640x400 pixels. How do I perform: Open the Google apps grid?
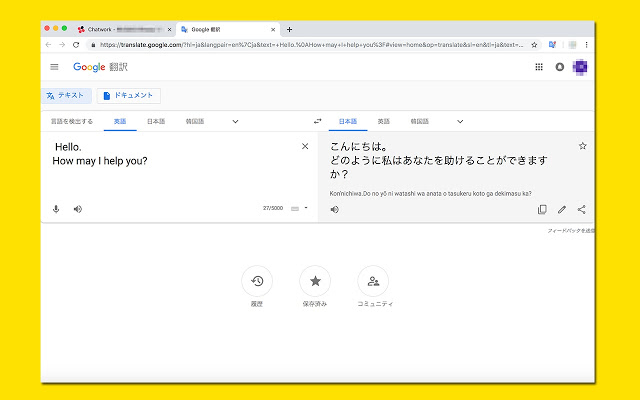click(539, 67)
